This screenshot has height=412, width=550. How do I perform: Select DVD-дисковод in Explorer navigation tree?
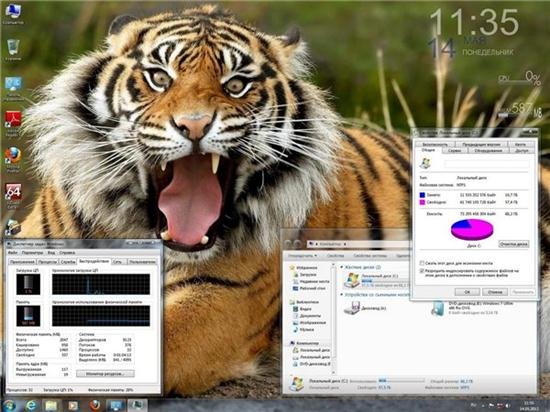[x=311, y=364]
